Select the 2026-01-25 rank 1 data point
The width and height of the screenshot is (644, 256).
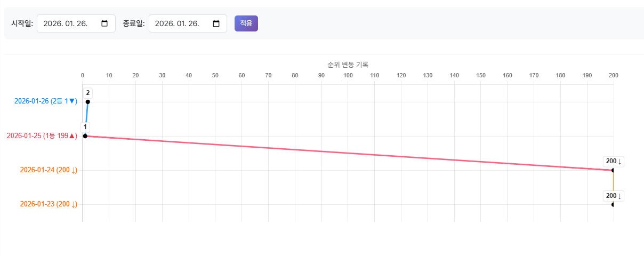click(x=85, y=136)
